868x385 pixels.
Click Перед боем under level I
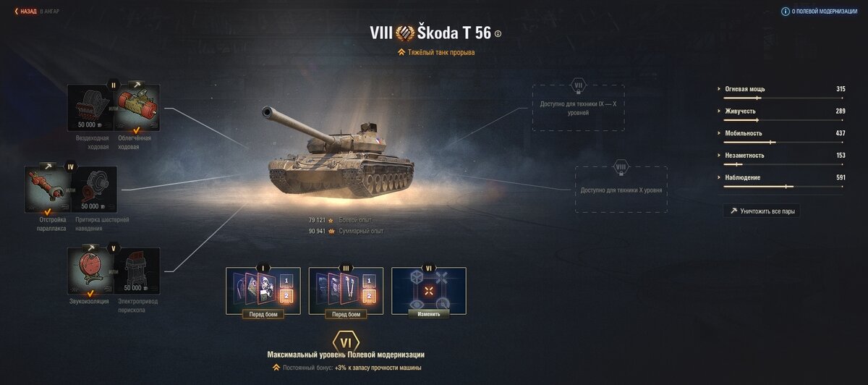pyautogui.click(x=263, y=314)
